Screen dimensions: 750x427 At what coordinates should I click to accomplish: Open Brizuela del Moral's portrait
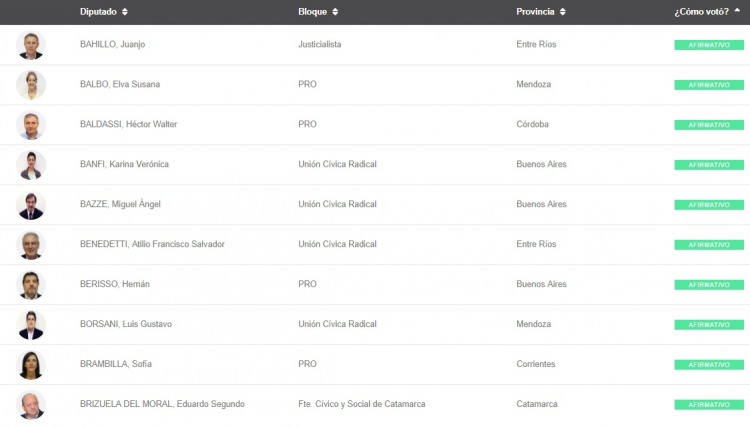click(x=31, y=405)
